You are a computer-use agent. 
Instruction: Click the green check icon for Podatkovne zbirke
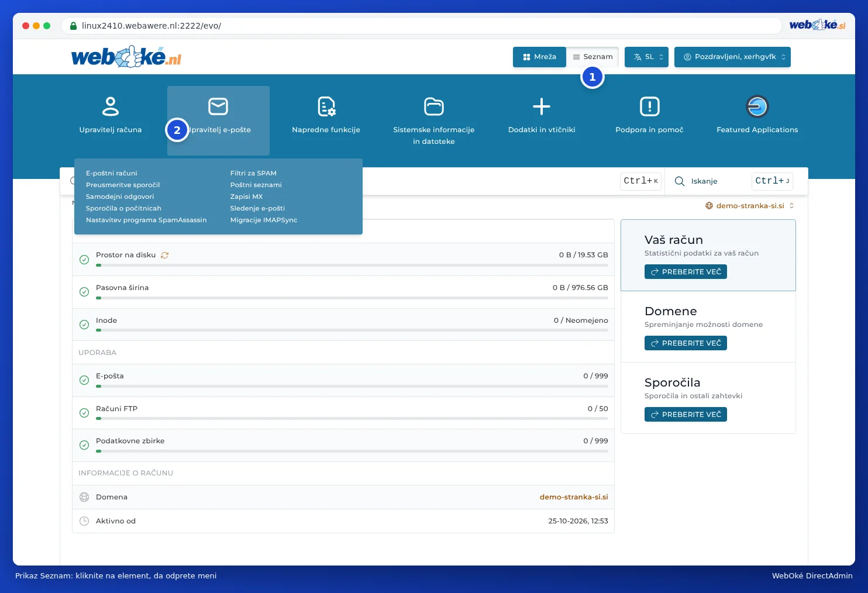pos(84,445)
